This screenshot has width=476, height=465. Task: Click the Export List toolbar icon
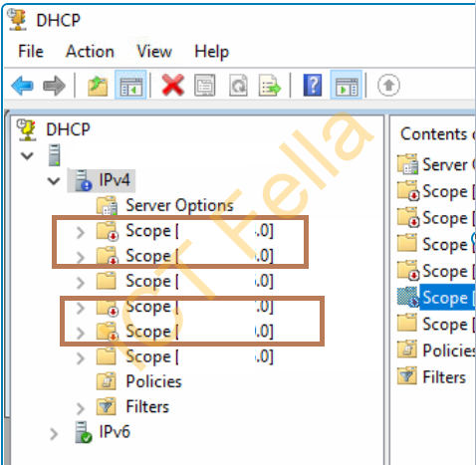[270, 86]
